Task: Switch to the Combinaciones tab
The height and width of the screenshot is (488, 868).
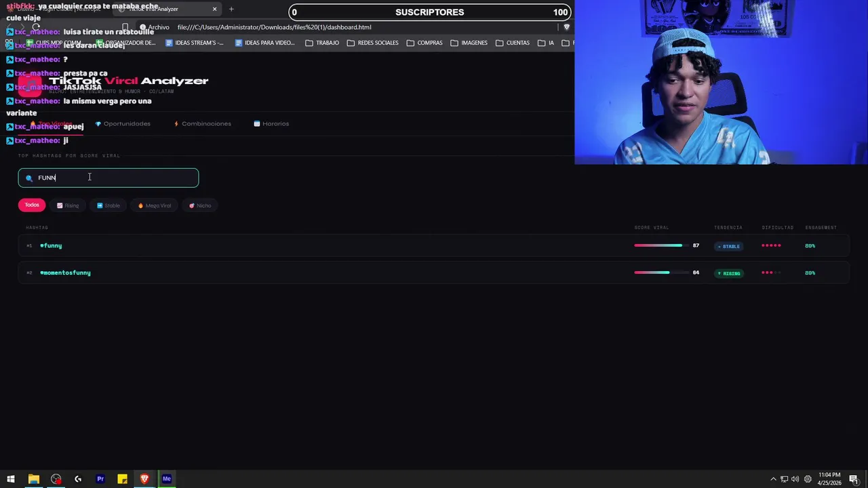Action: (x=202, y=123)
